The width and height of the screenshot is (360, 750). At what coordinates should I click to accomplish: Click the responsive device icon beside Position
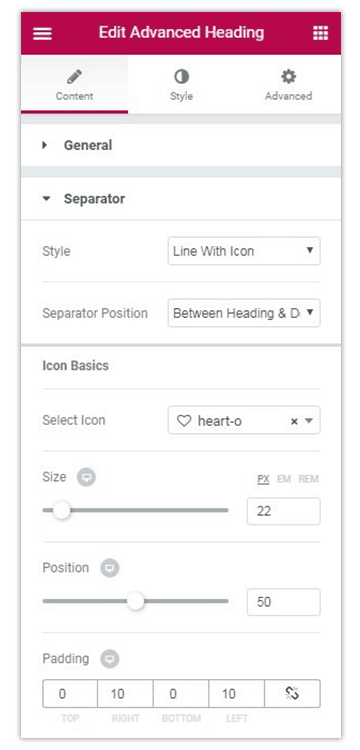click(x=109, y=568)
